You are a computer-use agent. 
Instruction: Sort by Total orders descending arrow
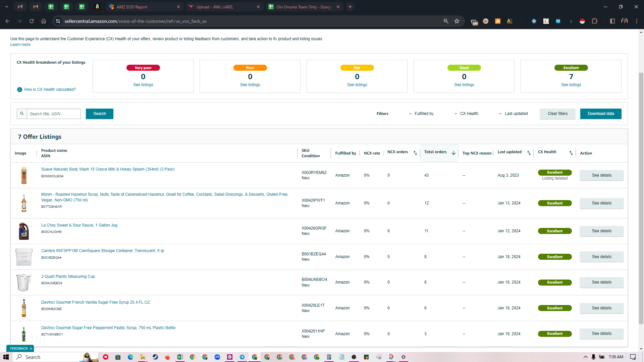(x=453, y=153)
